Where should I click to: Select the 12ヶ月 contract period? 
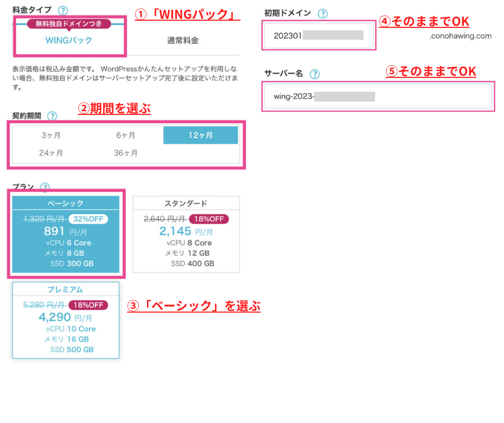pyautogui.click(x=201, y=135)
